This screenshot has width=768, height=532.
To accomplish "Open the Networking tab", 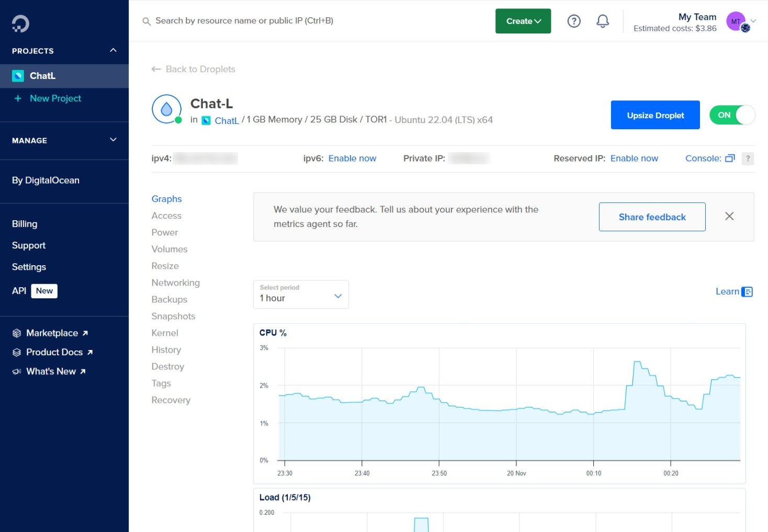I will pos(176,282).
